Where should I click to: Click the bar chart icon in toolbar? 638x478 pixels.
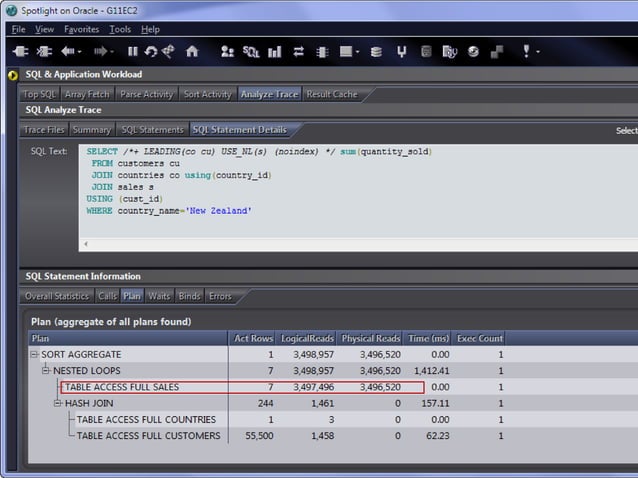pyautogui.click(x=274, y=51)
